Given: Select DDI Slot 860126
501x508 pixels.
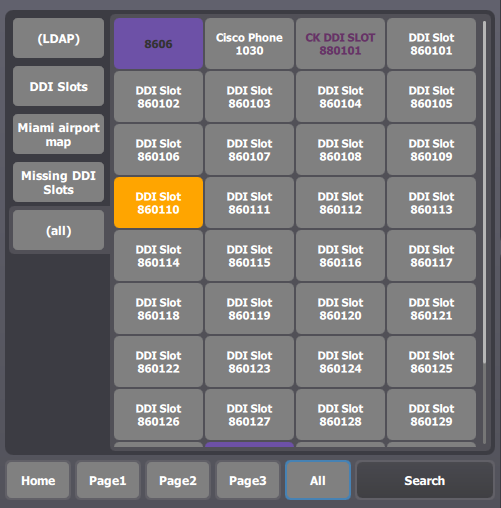Looking at the screenshot, I should pos(158,415).
